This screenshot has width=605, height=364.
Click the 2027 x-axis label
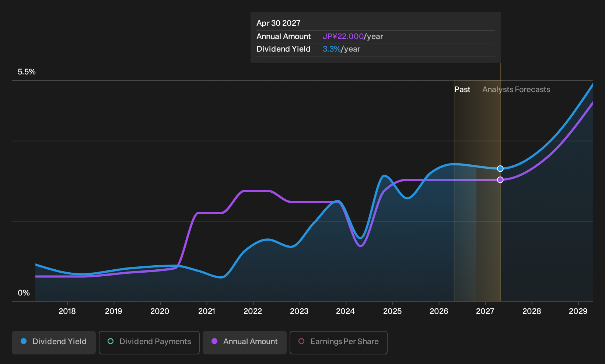(485, 311)
